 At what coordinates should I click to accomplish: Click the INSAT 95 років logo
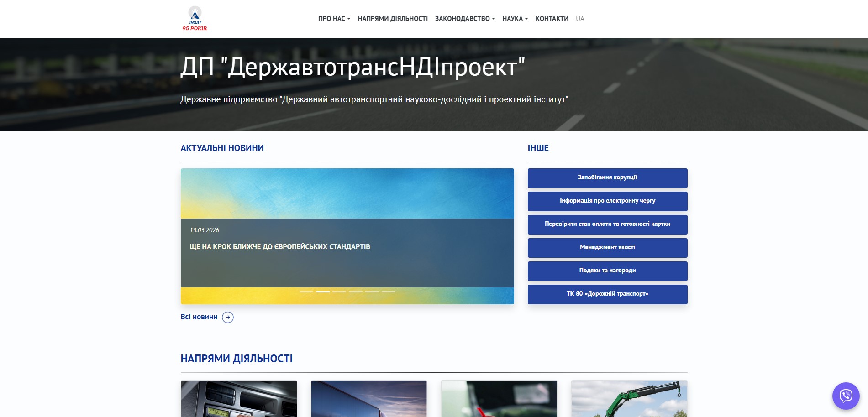point(195,19)
